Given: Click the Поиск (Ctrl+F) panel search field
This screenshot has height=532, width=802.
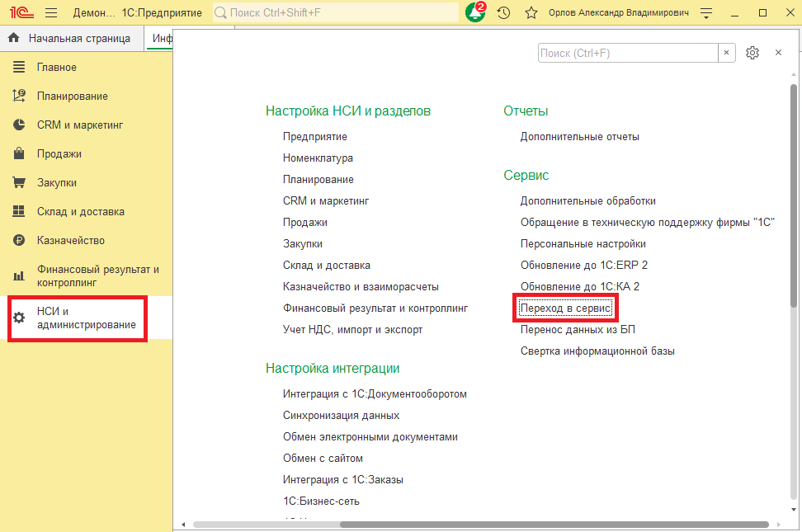Looking at the screenshot, I should 628,53.
